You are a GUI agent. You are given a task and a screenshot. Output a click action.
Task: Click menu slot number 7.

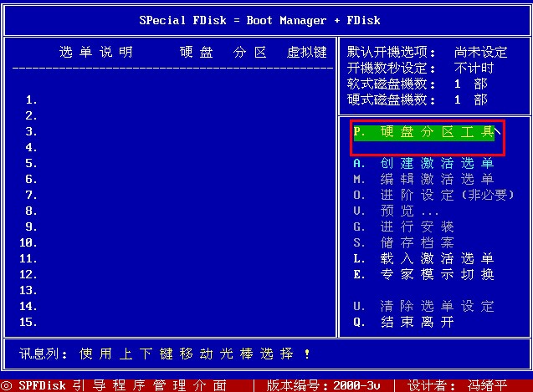pos(31,195)
